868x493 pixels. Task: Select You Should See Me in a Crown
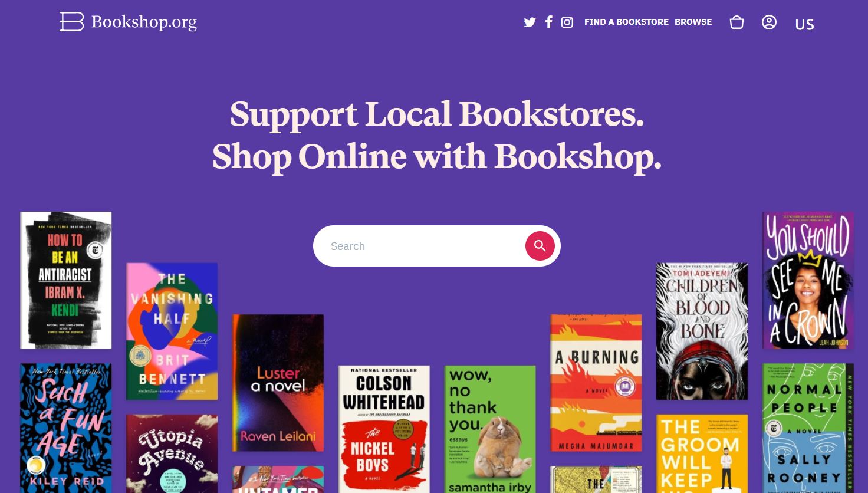pos(808,280)
